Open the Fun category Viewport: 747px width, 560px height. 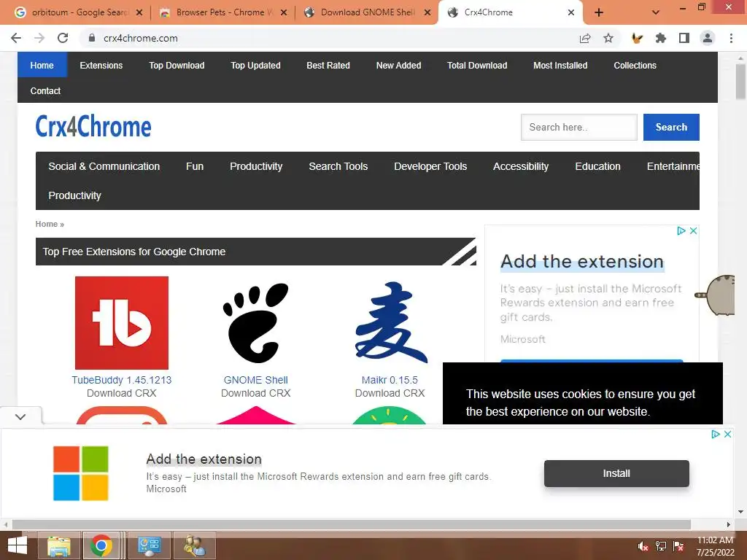[x=195, y=166]
